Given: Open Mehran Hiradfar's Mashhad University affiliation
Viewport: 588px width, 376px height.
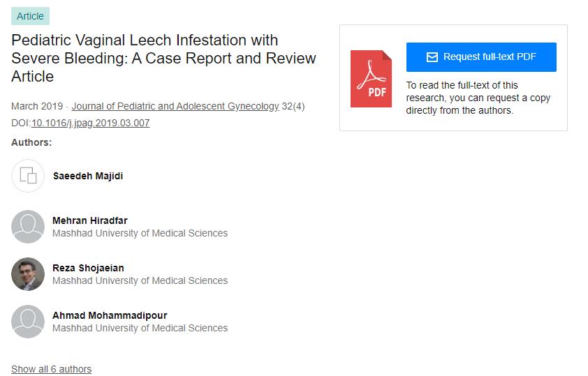Looking at the screenshot, I should coord(140,233).
